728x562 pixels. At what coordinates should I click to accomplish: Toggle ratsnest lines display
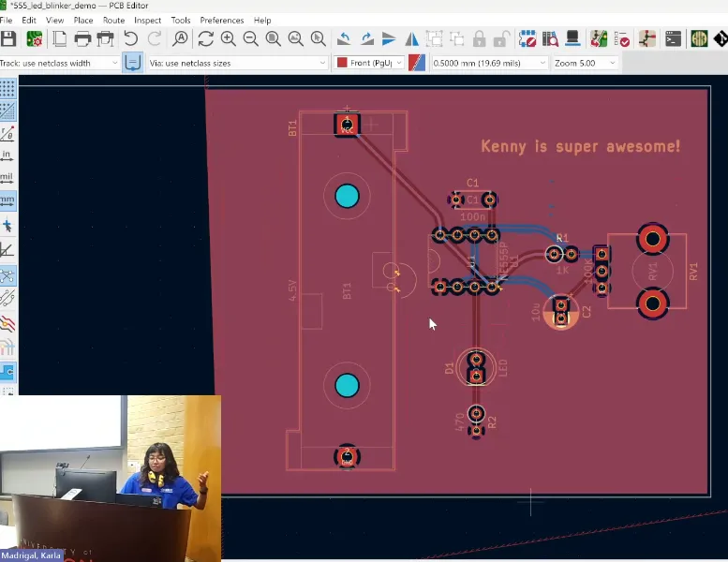coord(7,275)
